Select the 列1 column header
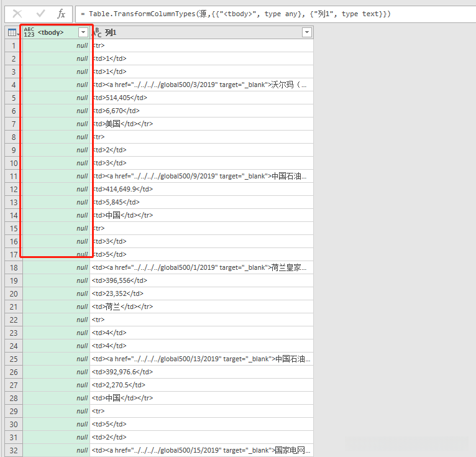 point(201,32)
